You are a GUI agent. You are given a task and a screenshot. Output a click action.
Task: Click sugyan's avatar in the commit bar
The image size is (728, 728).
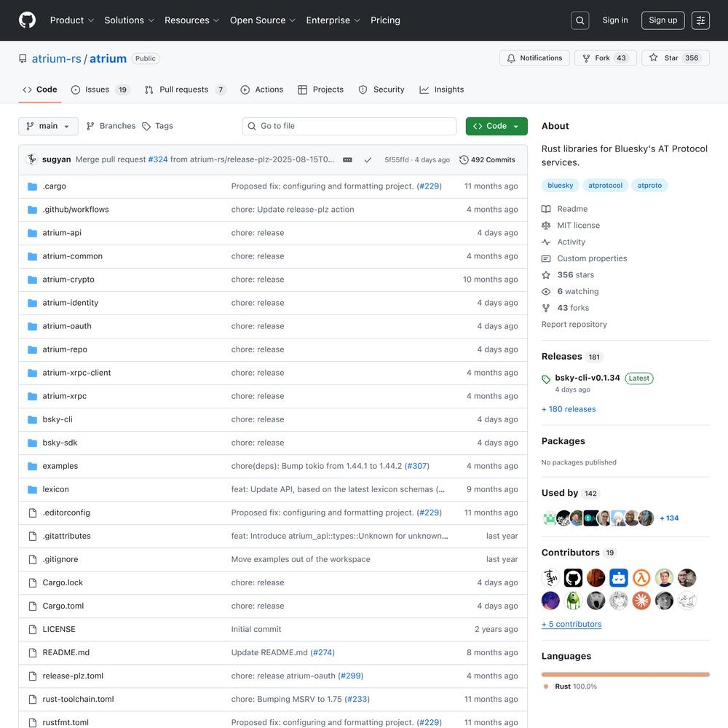(32, 159)
